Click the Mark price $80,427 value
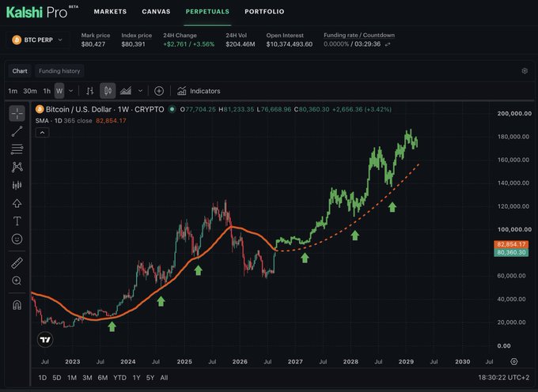 [93, 44]
